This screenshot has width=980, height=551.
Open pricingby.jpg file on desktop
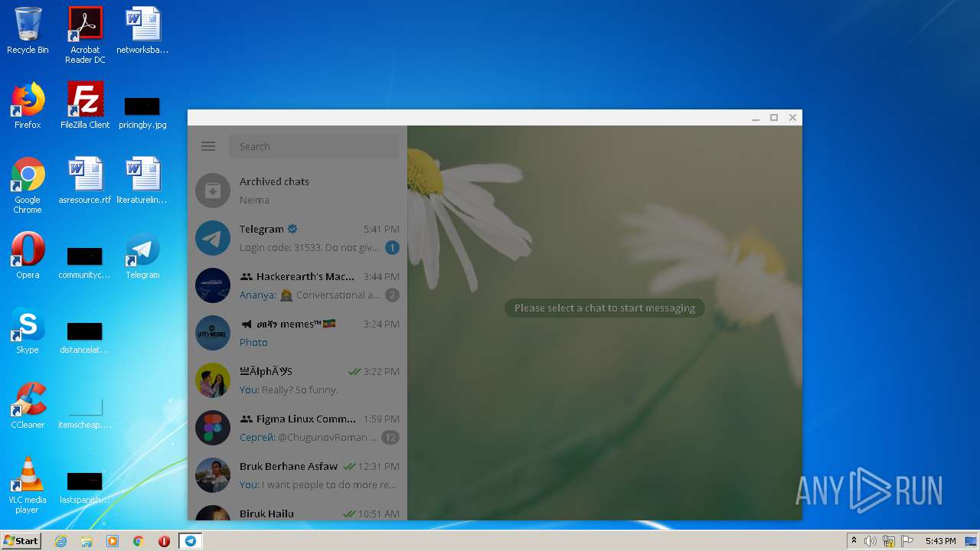pos(142,112)
